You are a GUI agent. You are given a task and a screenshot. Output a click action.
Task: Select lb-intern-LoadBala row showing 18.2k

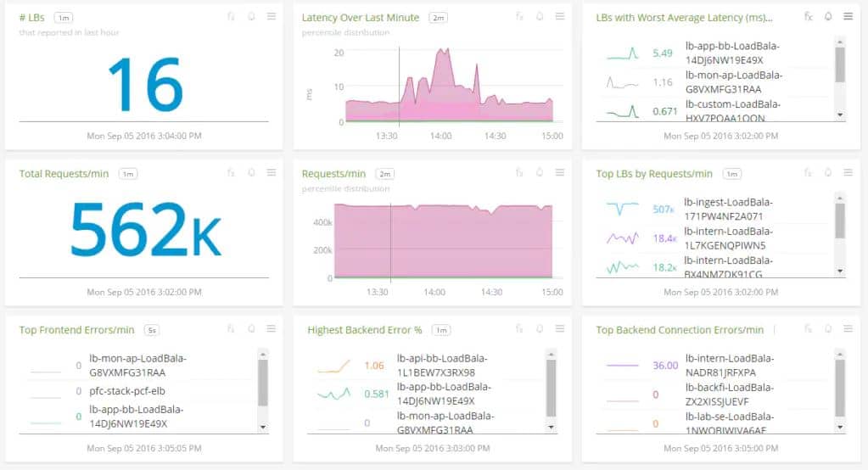pos(714,266)
